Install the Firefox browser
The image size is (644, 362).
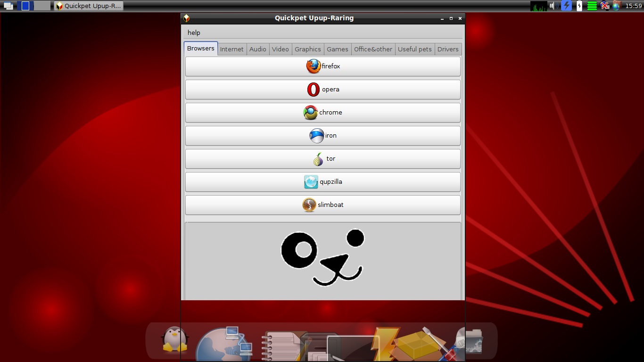tap(323, 66)
